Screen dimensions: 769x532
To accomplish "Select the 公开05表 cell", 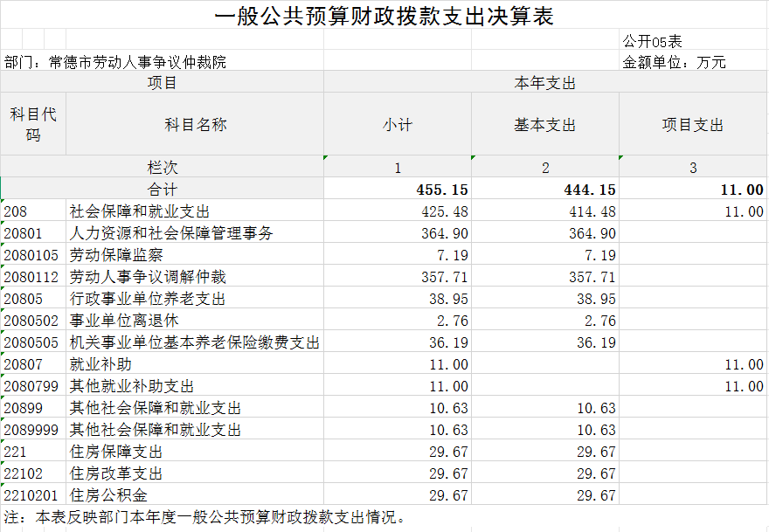I will [x=652, y=41].
